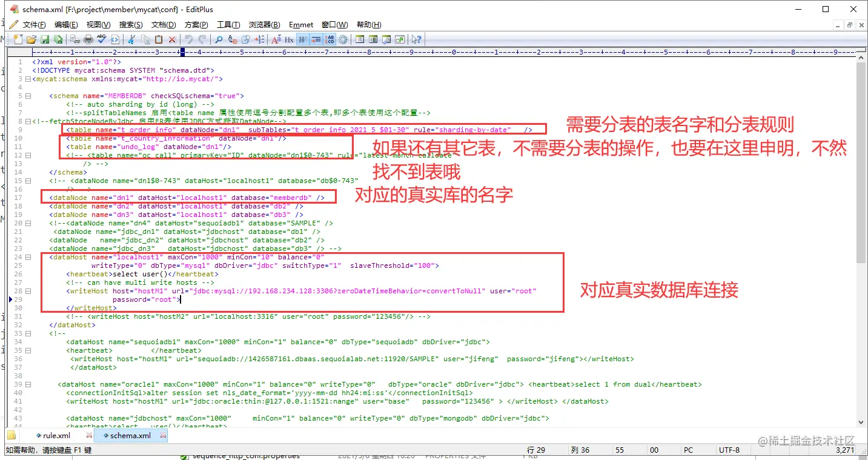The height and width of the screenshot is (460, 868).
Task: Select the schema.xml document tab
Action: tap(130, 436)
